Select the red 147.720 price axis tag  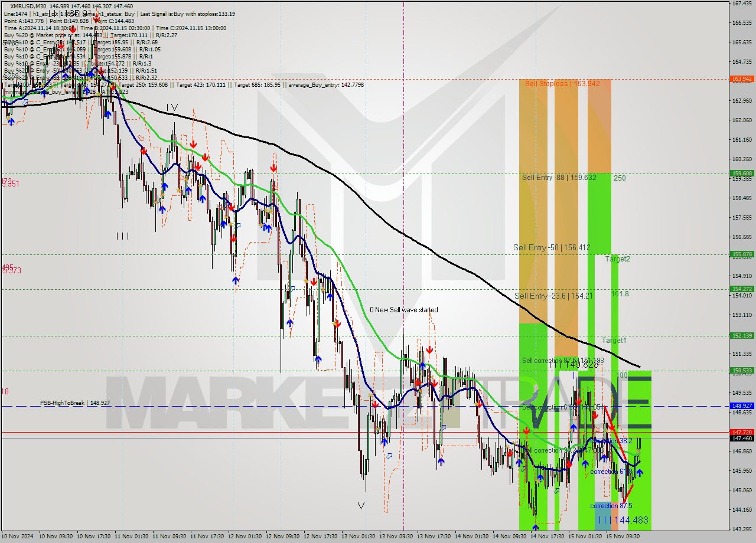pos(741,432)
